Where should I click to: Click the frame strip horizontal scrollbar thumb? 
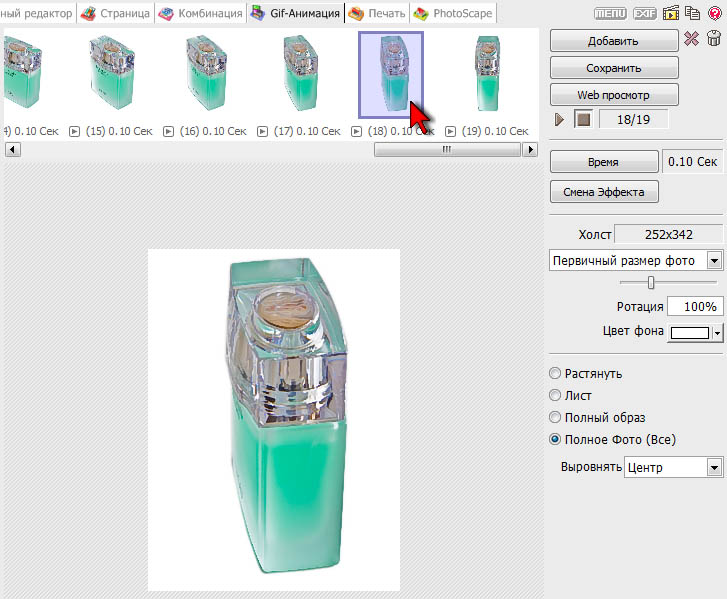pyautogui.click(x=447, y=149)
